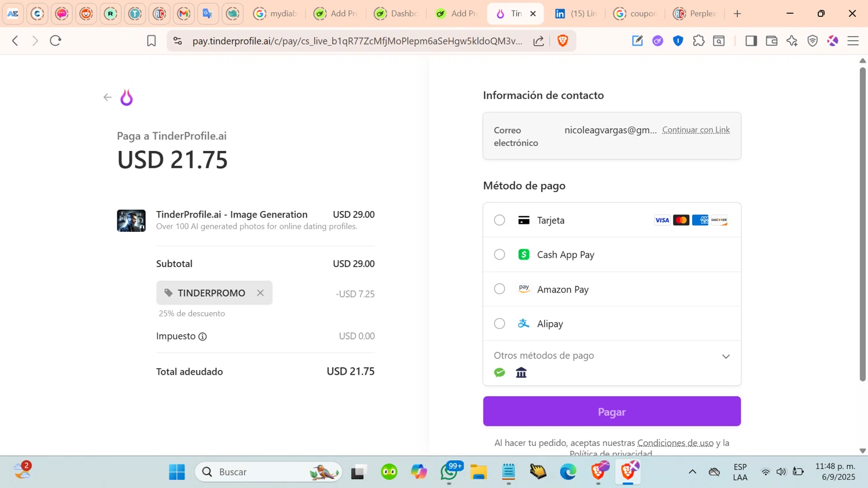Show hidden system tray icons chevron
The width and height of the screenshot is (868, 488).
(692, 472)
